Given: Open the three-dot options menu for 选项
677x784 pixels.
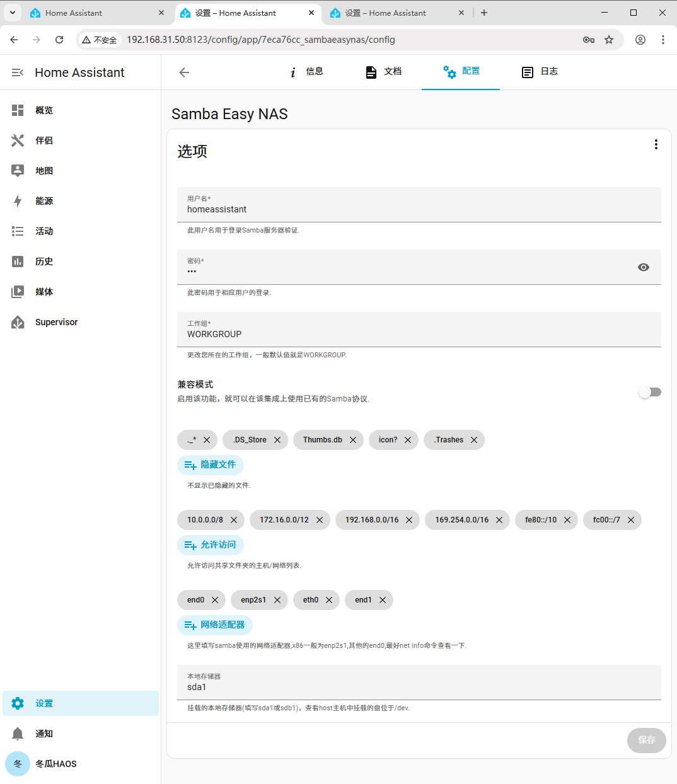Looking at the screenshot, I should pyautogui.click(x=656, y=144).
